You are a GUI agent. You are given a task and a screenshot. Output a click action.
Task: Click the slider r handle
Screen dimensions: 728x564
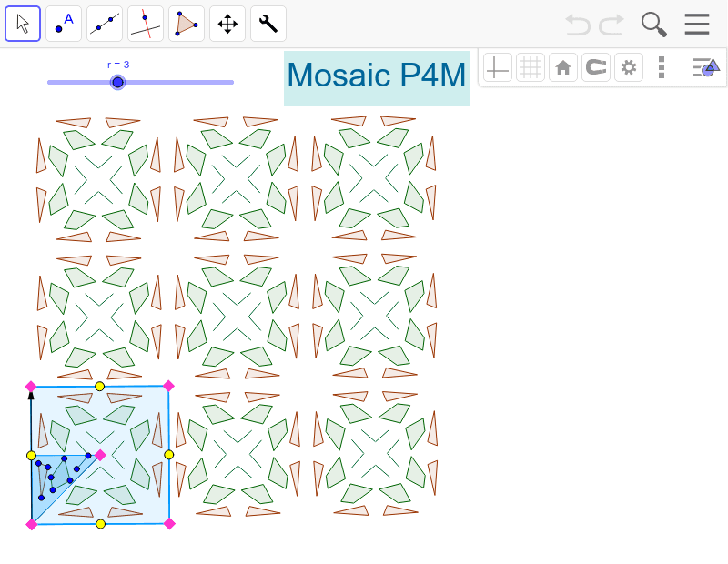[118, 82]
